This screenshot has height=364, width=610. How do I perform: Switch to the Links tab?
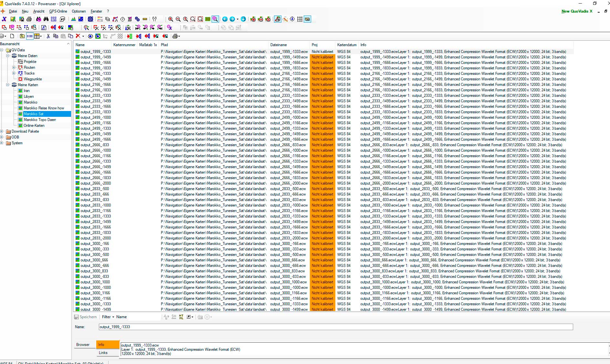[103, 353]
